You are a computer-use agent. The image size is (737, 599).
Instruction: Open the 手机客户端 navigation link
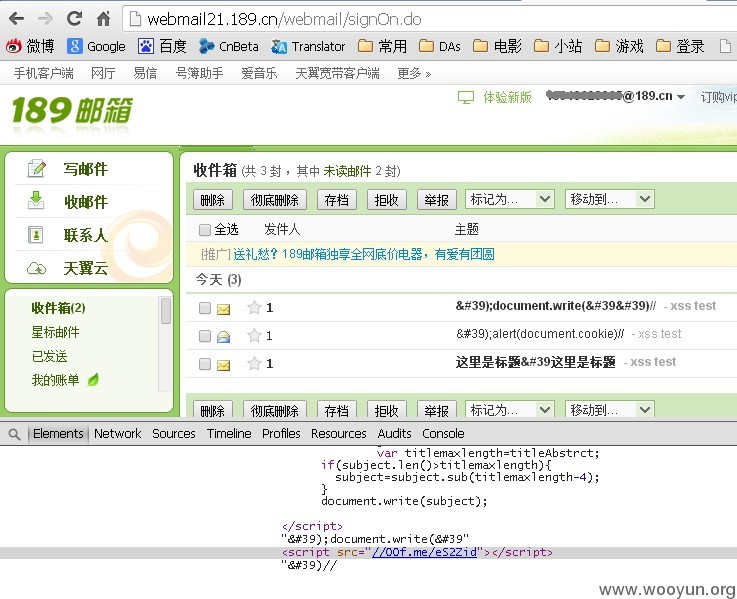(x=43, y=73)
